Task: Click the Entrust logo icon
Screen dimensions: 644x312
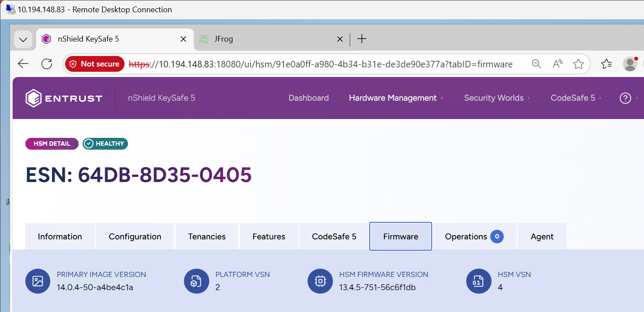Action: (34, 98)
